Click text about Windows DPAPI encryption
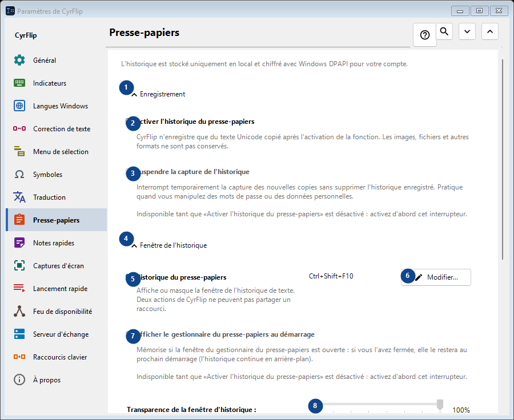 (264, 64)
